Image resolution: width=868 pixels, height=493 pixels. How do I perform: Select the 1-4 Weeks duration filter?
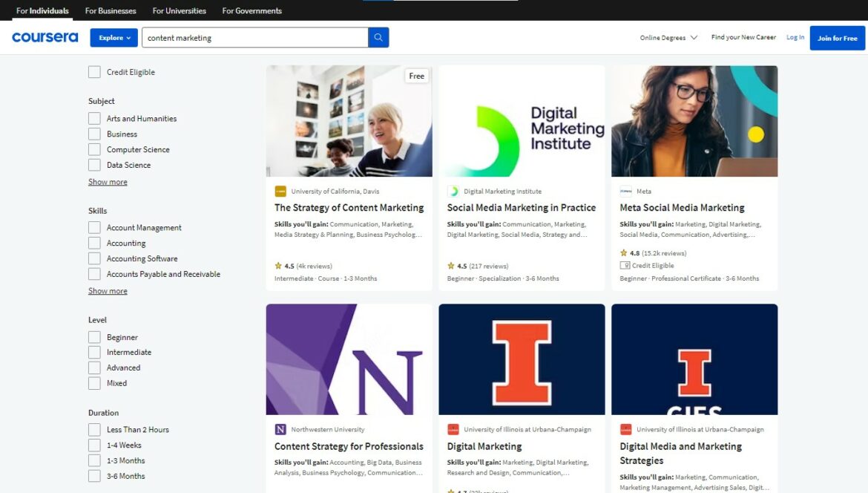click(x=95, y=445)
